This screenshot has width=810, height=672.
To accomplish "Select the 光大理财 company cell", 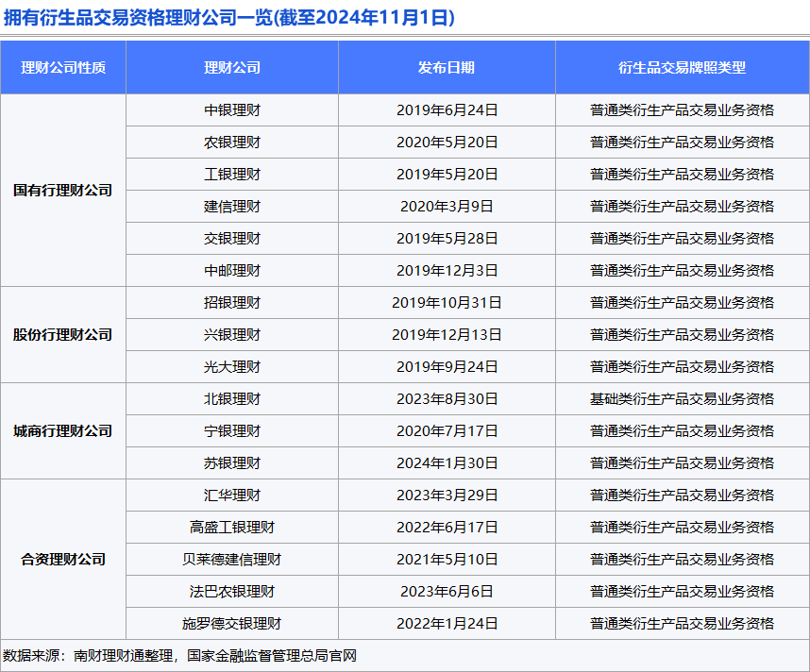I will pos(232,367).
